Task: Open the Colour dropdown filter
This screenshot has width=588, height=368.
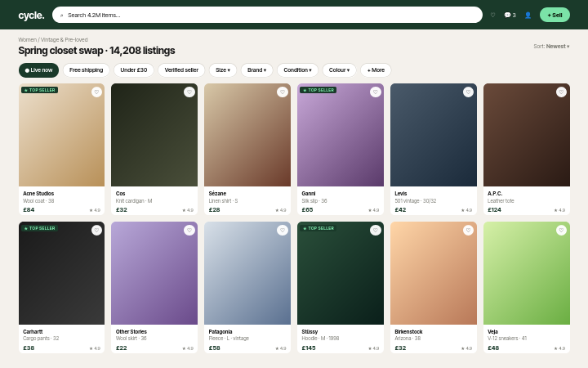Action: pos(340,70)
